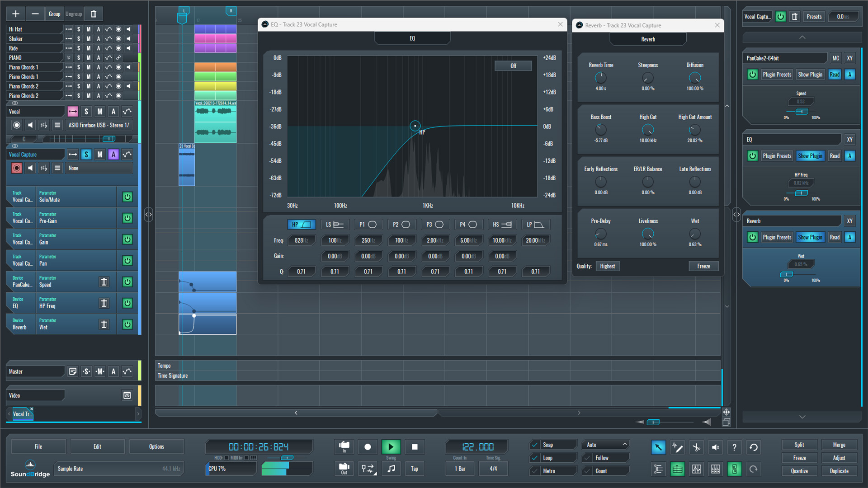This screenshot has width=868, height=488.
Task: Select the HP filter band tab in EQ
Action: pos(301,225)
